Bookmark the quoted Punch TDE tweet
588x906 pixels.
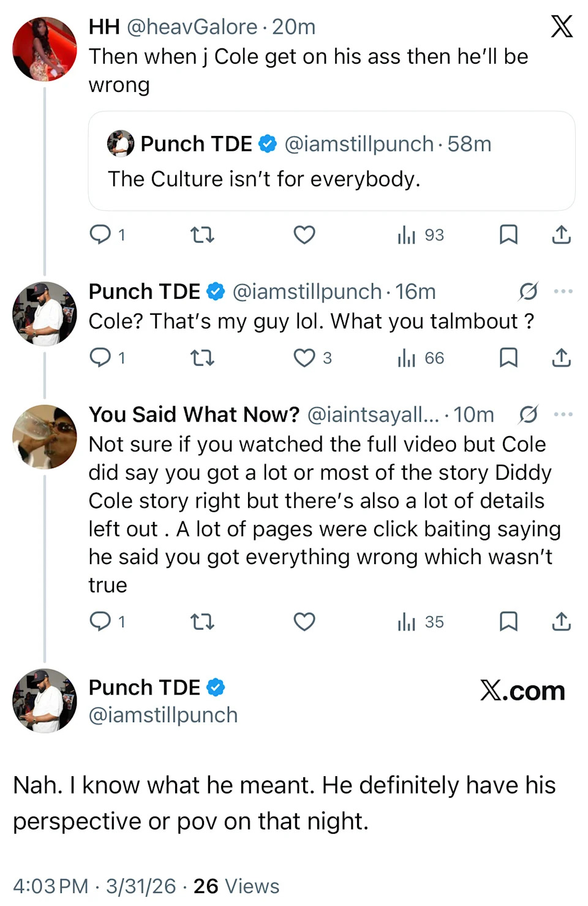click(508, 235)
